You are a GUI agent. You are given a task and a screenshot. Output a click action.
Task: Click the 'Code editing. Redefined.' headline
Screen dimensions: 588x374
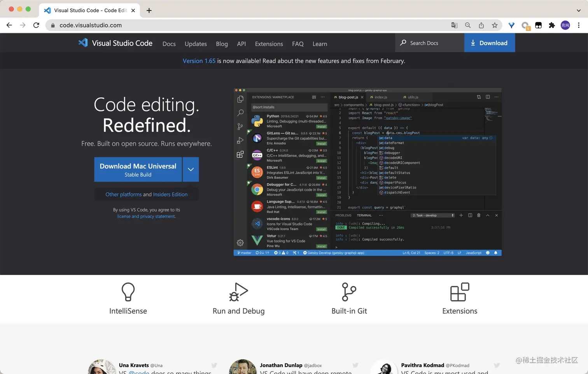(147, 115)
